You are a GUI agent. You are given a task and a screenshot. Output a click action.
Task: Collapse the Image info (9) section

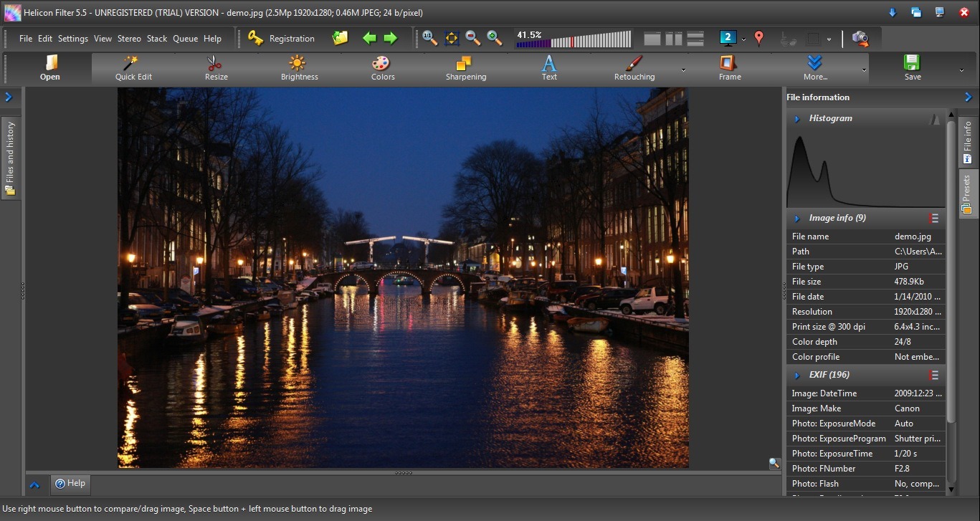[x=797, y=218]
